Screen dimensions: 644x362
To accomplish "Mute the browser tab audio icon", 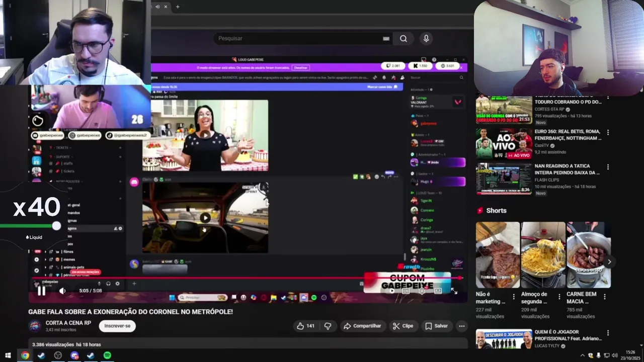I will pos(157,7).
